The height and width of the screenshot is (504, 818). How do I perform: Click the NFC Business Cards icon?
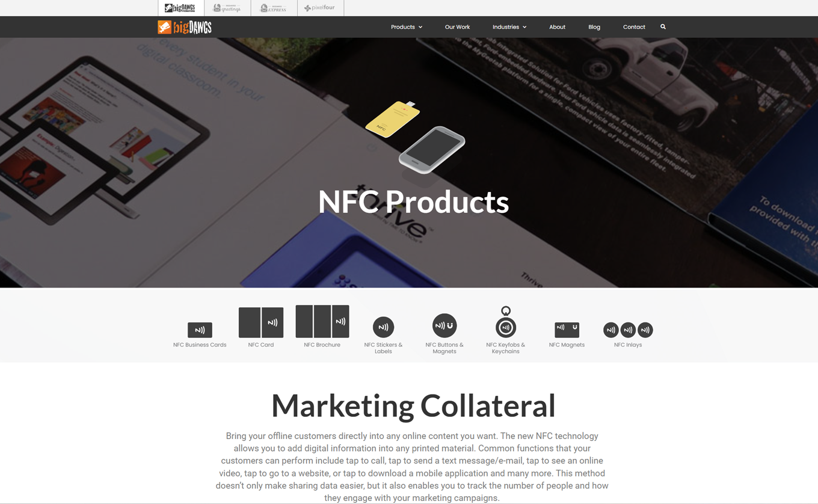pos(200,330)
